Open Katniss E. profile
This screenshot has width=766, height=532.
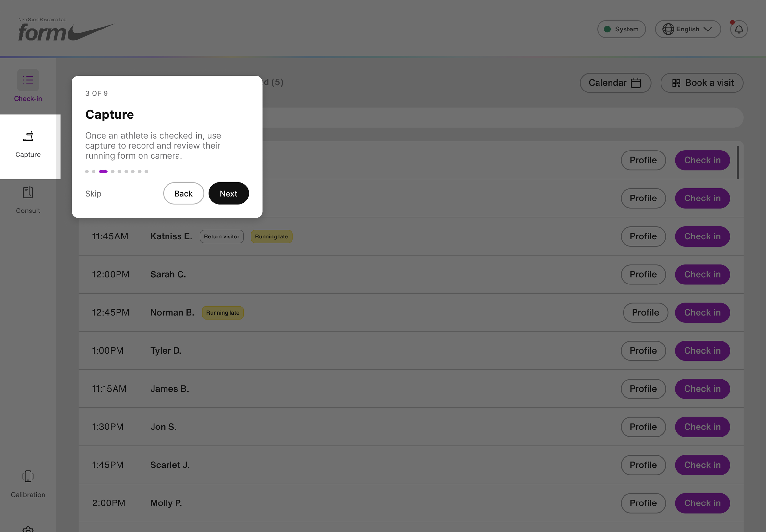[x=643, y=236]
